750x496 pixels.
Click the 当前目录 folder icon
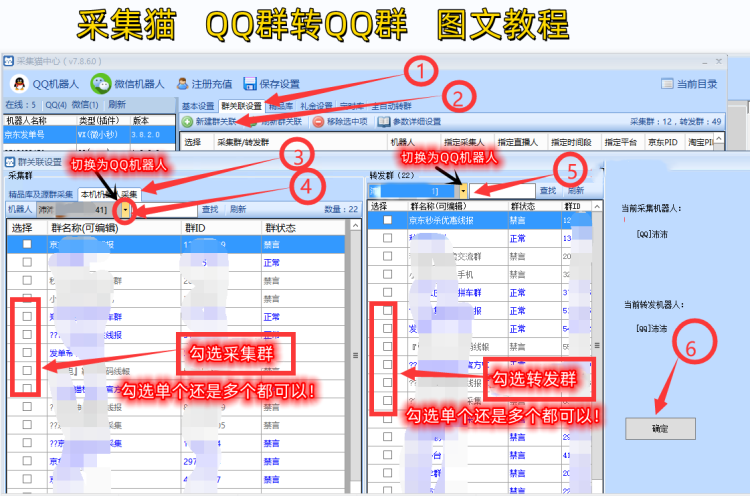(667, 84)
